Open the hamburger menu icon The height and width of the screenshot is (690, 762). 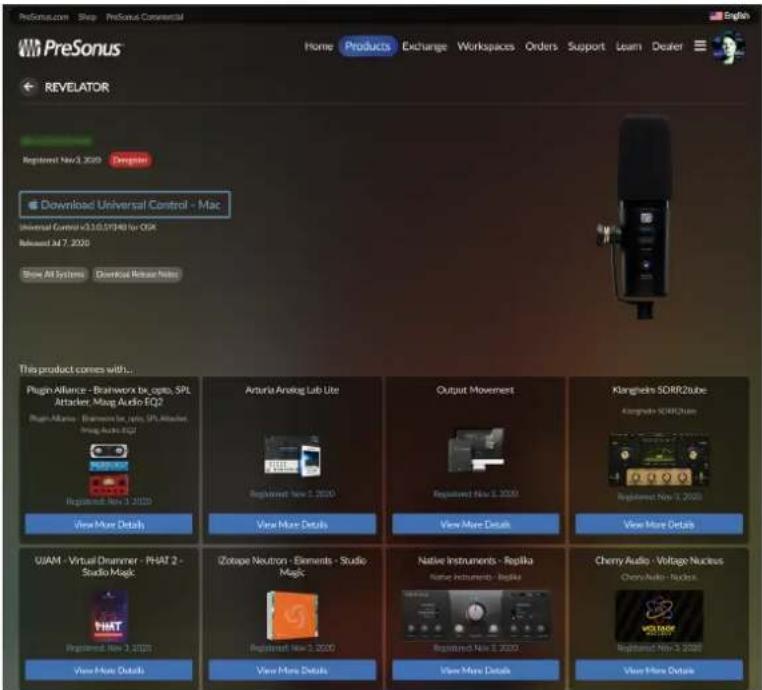point(700,46)
